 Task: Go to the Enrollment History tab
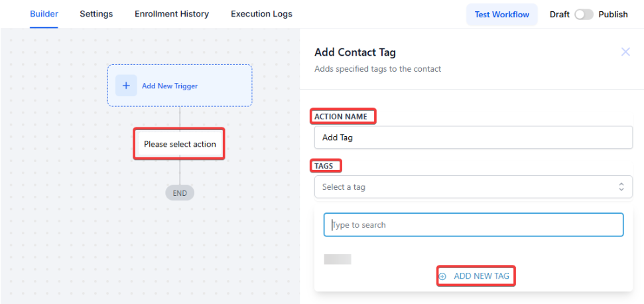(x=171, y=14)
